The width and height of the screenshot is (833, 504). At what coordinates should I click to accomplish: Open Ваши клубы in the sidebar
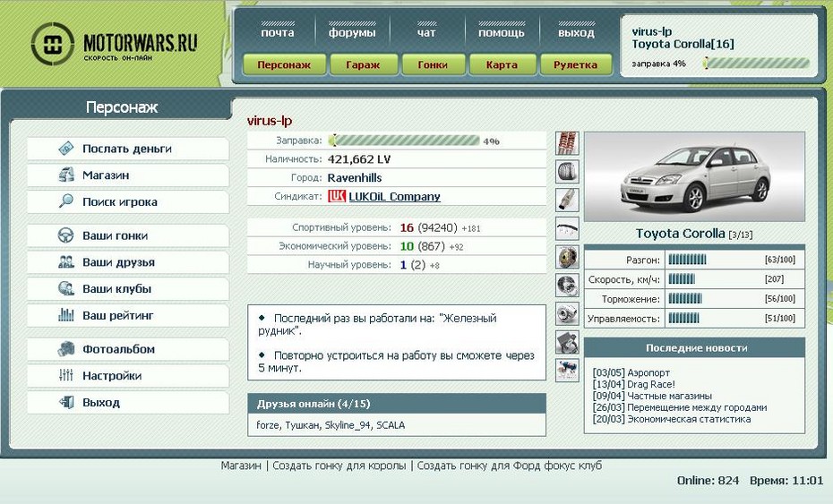click(x=128, y=289)
